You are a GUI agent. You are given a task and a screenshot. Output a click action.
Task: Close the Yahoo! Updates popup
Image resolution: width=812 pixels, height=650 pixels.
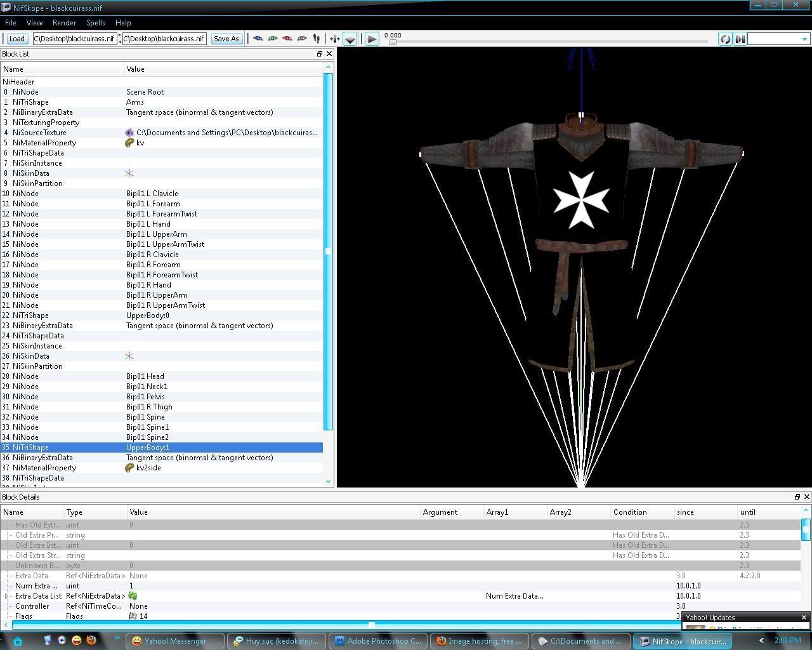(804, 618)
